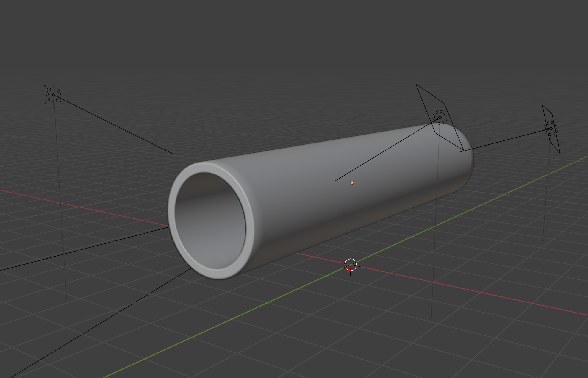588x378 pixels.
Task: Click the tube's inner hollow surface
Action: [x=210, y=221]
